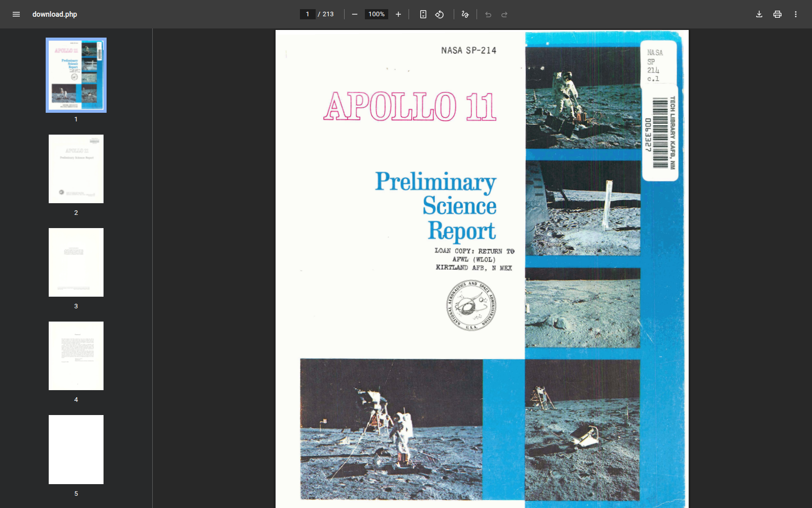
Task: Redo the last annotation
Action: (504, 14)
